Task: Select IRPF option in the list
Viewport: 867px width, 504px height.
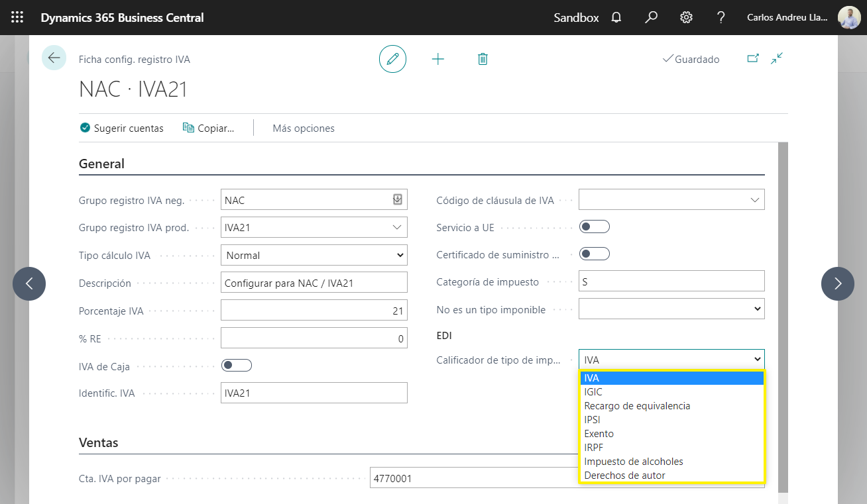Action: (671, 448)
